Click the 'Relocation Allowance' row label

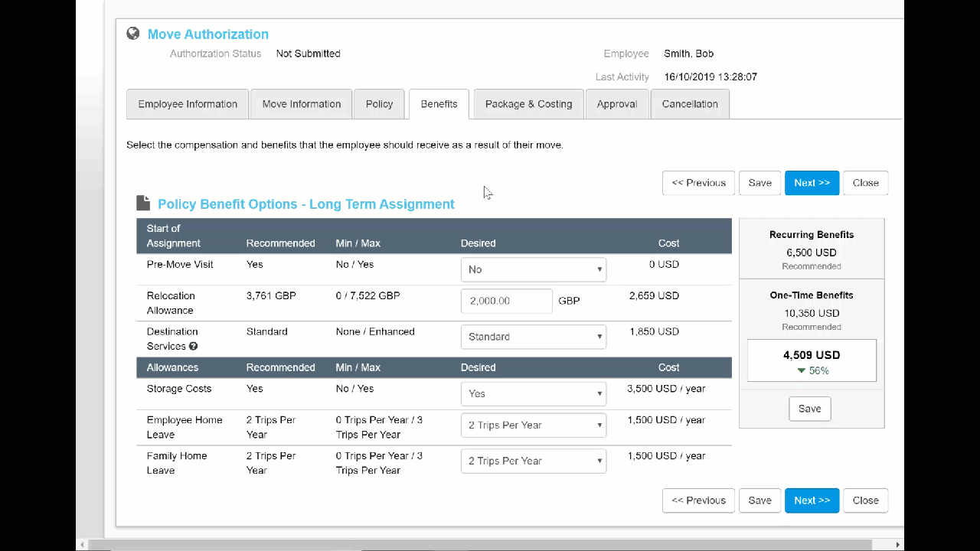[171, 303]
